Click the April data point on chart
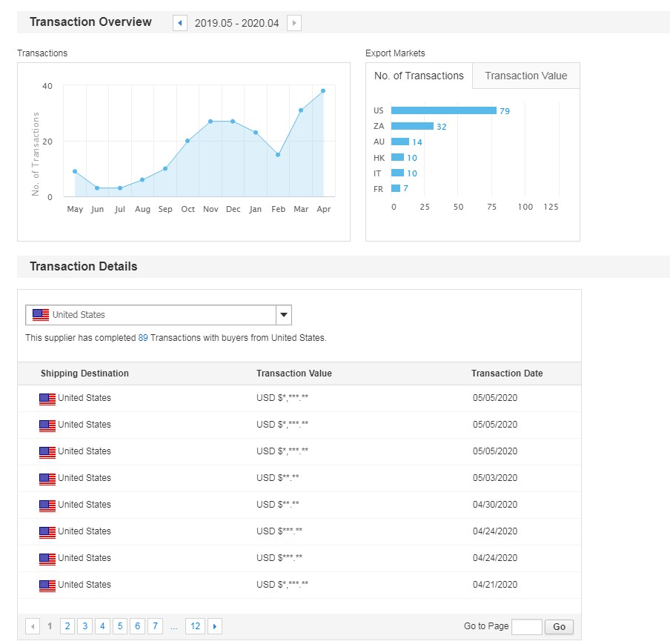The image size is (670, 644). pos(323,91)
